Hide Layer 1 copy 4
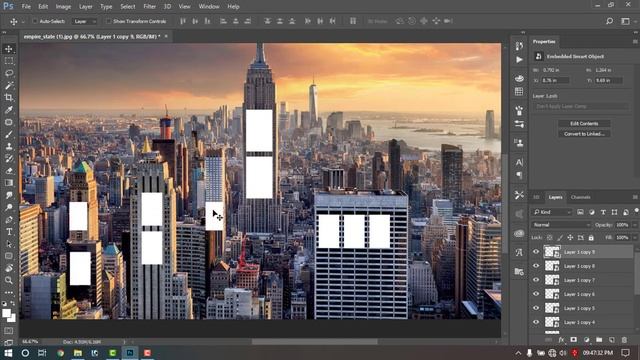Viewport: 640px width, 360px height. (x=536, y=322)
